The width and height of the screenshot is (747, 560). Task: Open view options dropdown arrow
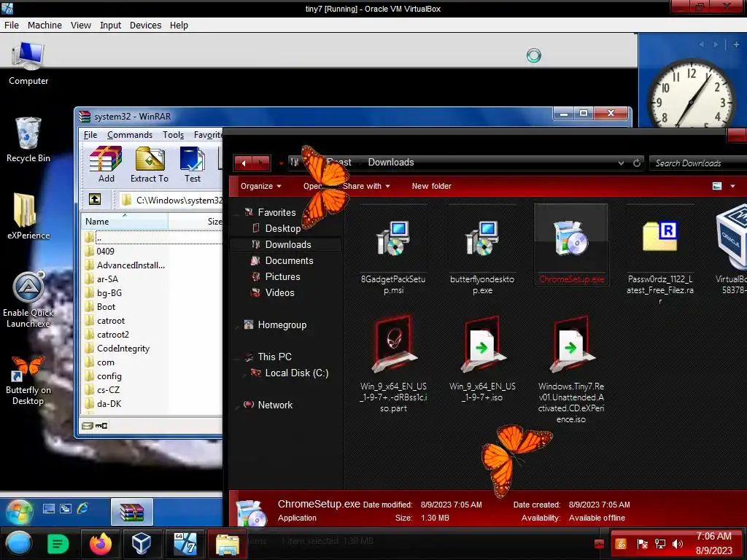point(732,186)
